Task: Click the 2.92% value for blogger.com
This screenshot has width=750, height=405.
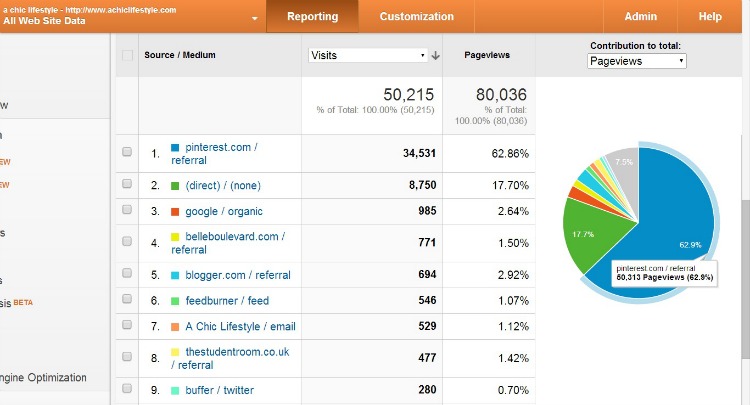Action: tap(513, 275)
